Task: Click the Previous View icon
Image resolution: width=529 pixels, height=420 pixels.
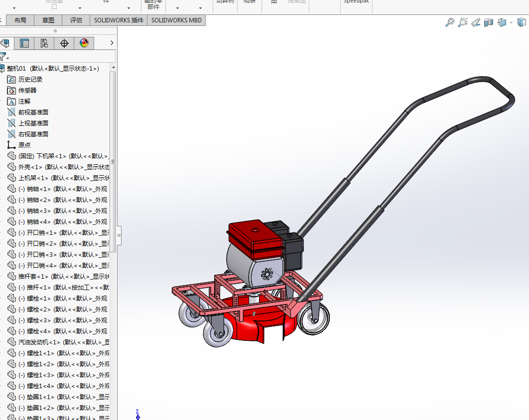Action: coord(476,22)
